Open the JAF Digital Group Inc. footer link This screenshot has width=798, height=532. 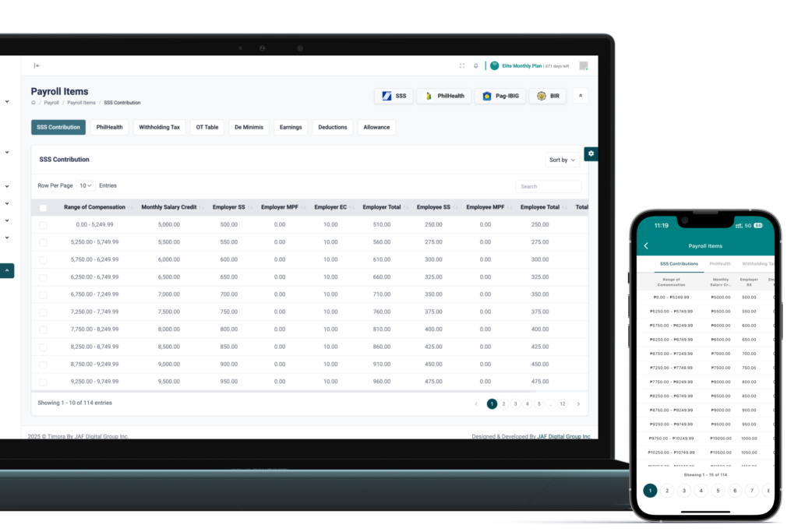564,436
